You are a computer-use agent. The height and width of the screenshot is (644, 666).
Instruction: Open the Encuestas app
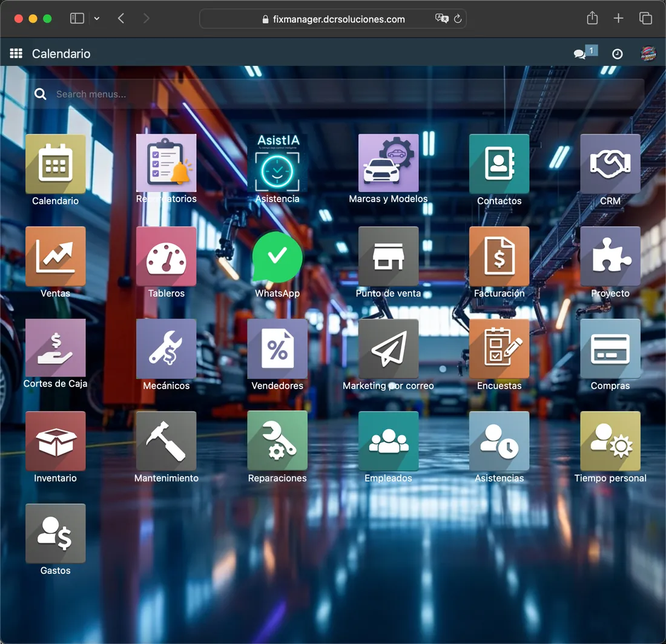pos(499,349)
